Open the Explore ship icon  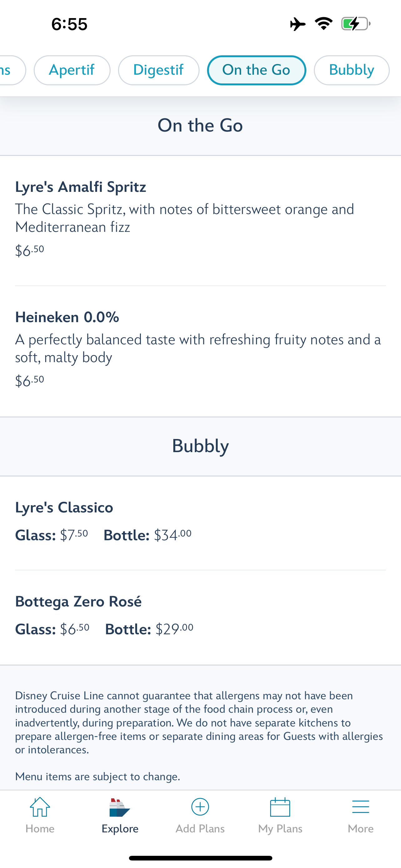[120, 807]
